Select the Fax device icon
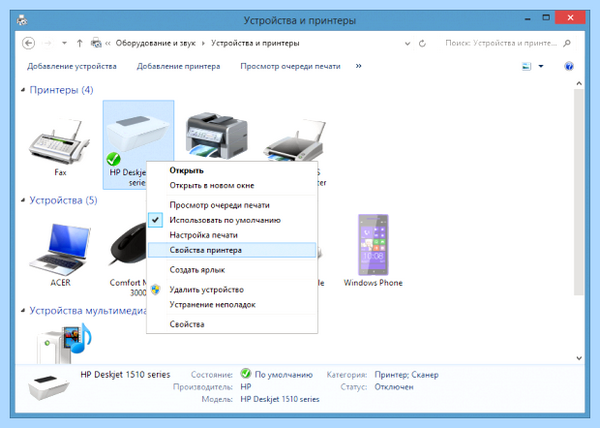This screenshot has width=600, height=428. coord(59,142)
